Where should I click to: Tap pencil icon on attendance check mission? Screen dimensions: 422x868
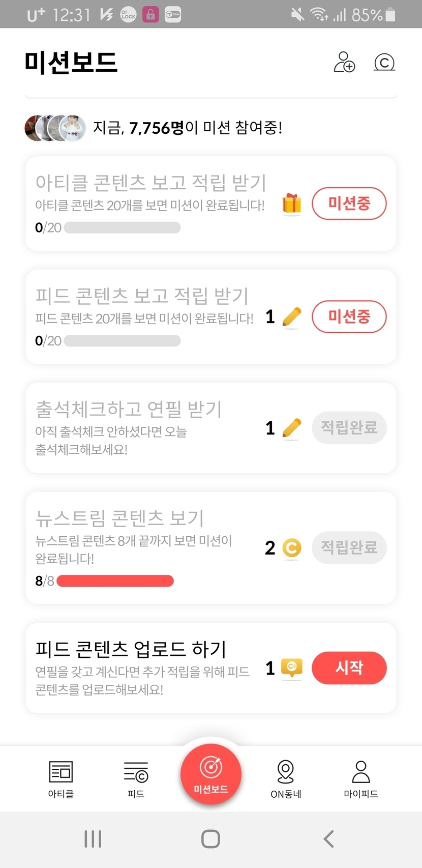(x=291, y=428)
